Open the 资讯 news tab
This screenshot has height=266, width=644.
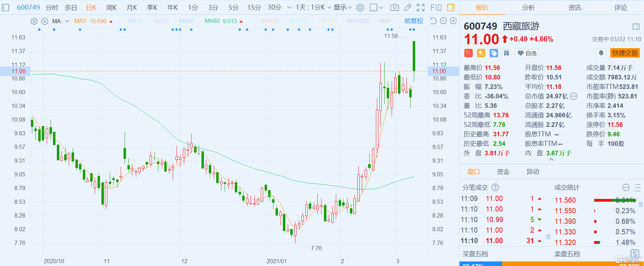click(575, 7)
